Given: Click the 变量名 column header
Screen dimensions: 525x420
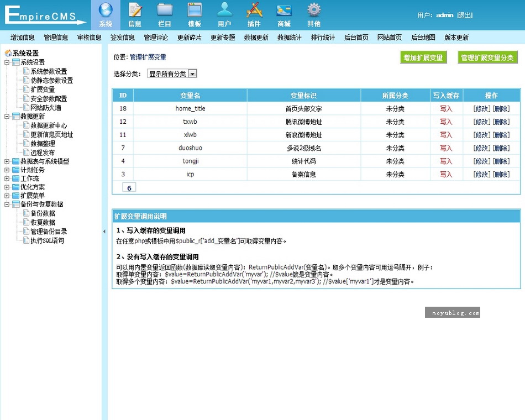Looking at the screenshot, I should coord(190,96).
